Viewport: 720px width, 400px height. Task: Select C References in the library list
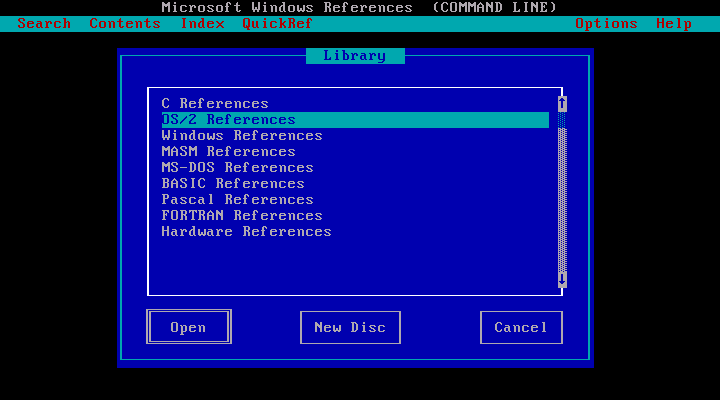355,103
